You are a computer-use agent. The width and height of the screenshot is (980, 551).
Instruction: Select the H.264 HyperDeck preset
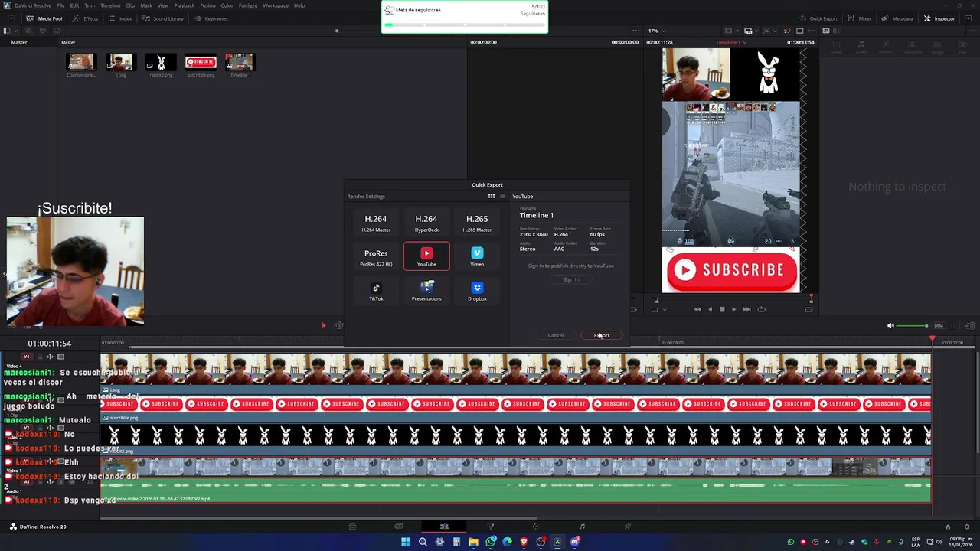click(x=426, y=223)
